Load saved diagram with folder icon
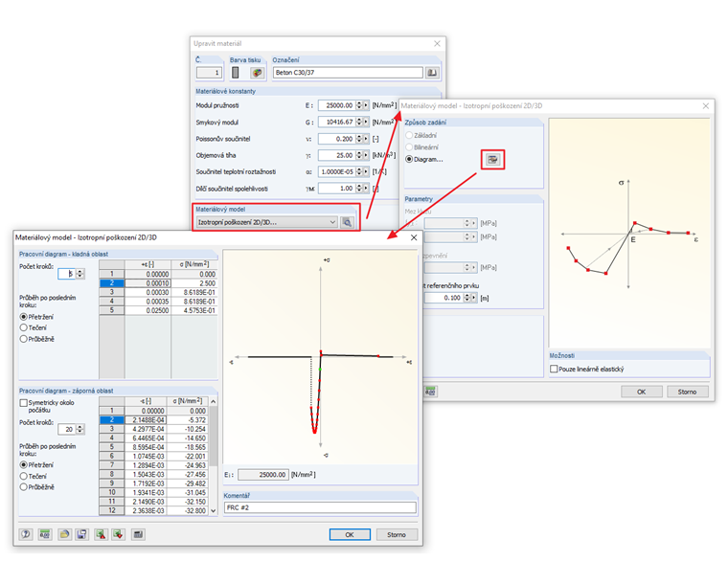 pos(64,534)
